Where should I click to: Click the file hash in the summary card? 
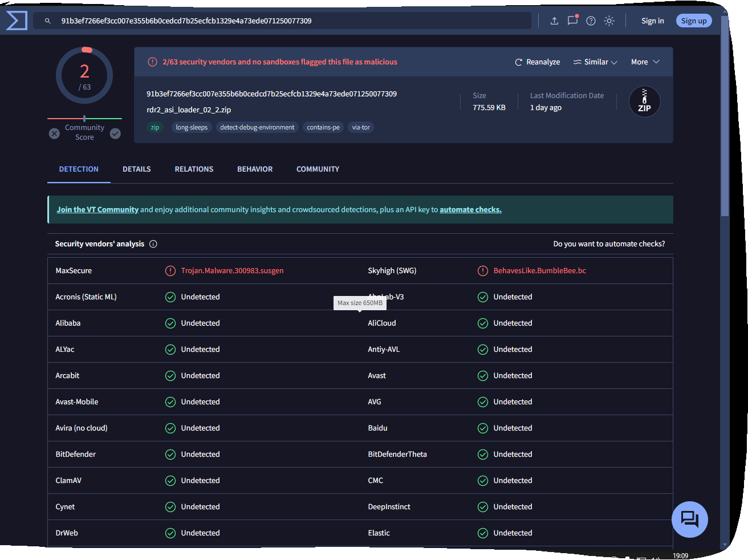click(271, 94)
